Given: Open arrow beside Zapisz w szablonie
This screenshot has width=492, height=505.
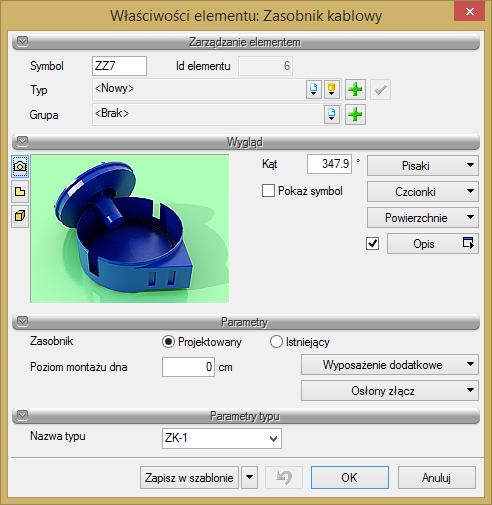Looking at the screenshot, I should pos(249,477).
